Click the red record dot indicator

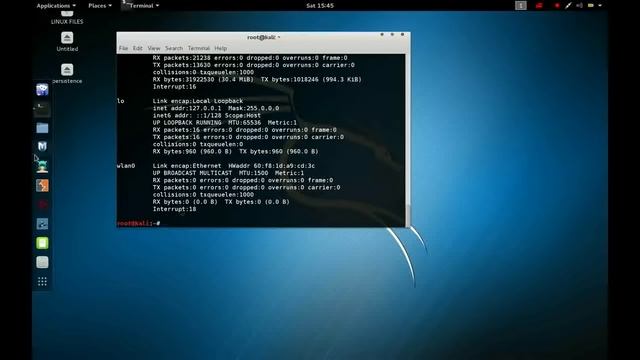[x=557, y=5]
